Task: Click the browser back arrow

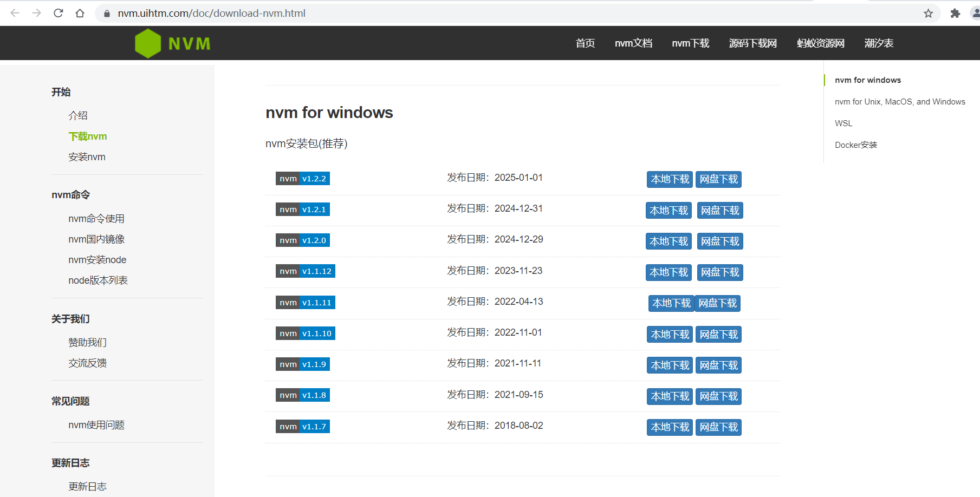Action: (15, 13)
